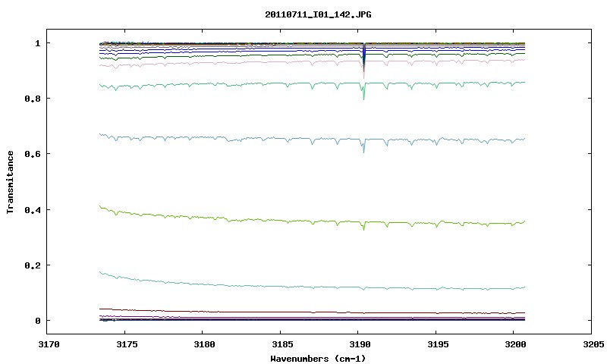Click the x-axis tick label 3175
The image size is (607, 364).
[127, 344]
